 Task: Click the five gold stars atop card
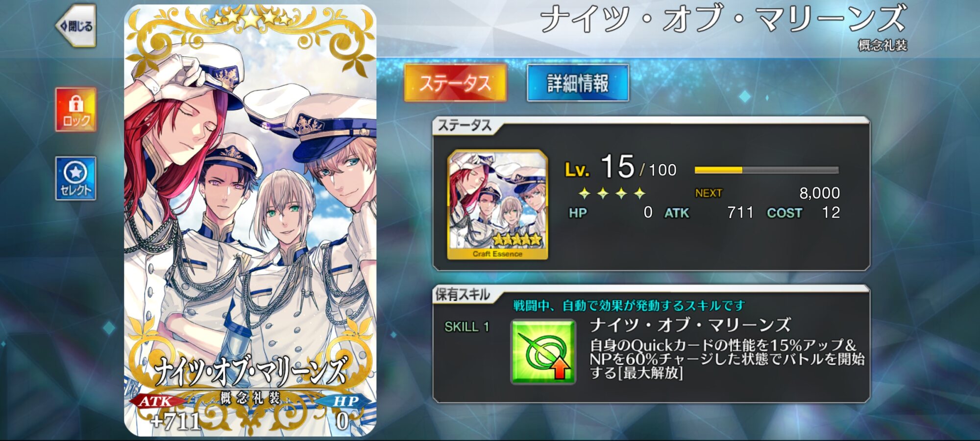point(251,19)
